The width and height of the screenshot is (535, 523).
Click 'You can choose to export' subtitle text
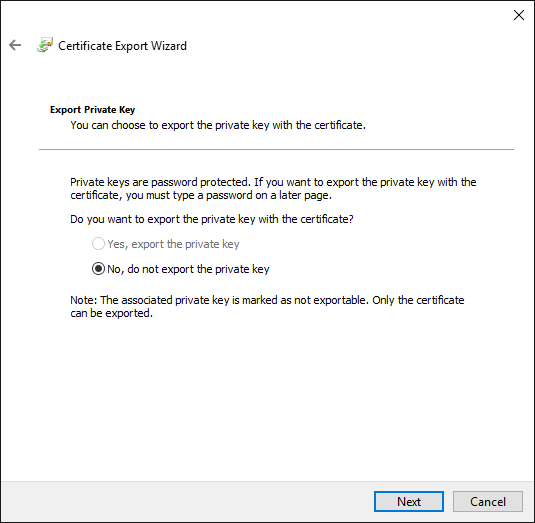coord(218,125)
